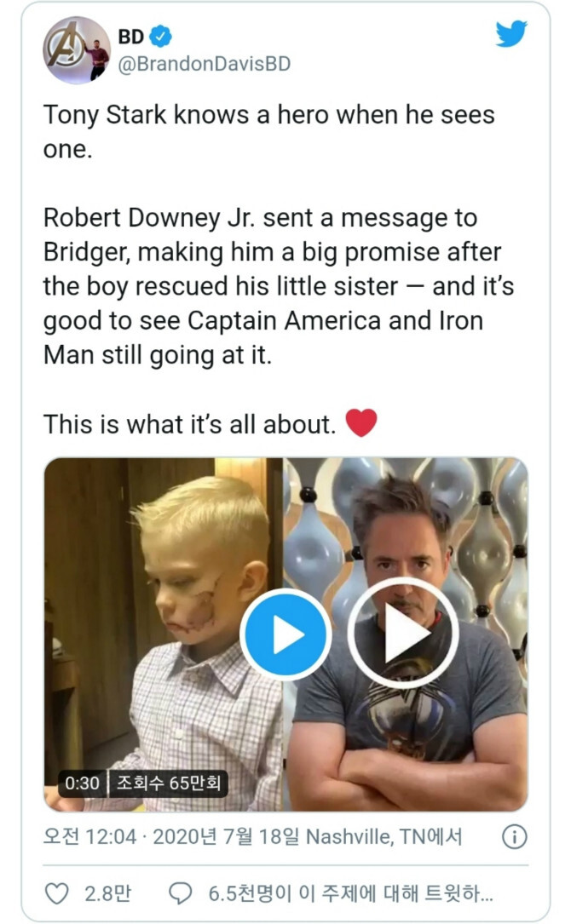Open the @BrandonDavisBD handle link

coord(205,64)
